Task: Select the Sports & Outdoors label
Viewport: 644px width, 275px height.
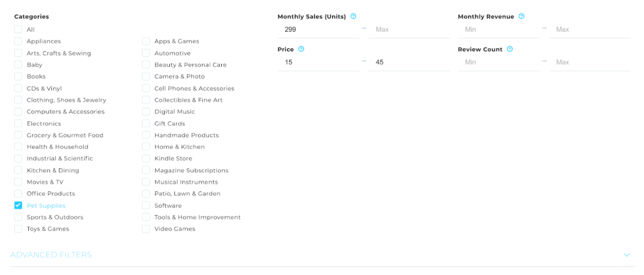Action: pyautogui.click(x=55, y=217)
